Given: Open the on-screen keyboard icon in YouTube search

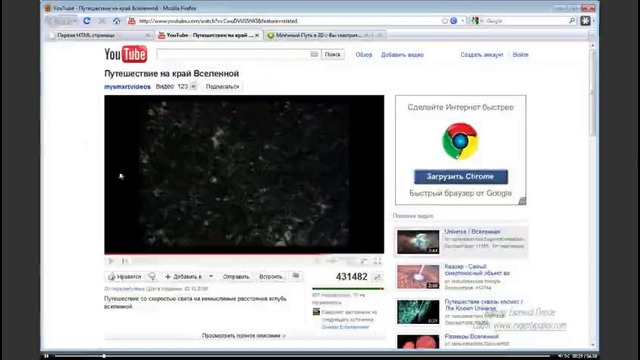Looking at the screenshot, I should pyautogui.click(x=314, y=54).
